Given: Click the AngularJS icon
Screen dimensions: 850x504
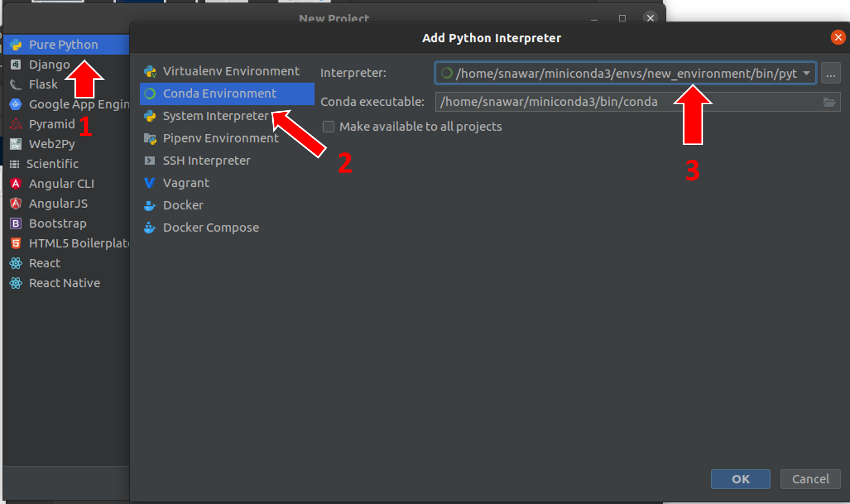Looking at the screenshot, I should (x=16, y=204).
